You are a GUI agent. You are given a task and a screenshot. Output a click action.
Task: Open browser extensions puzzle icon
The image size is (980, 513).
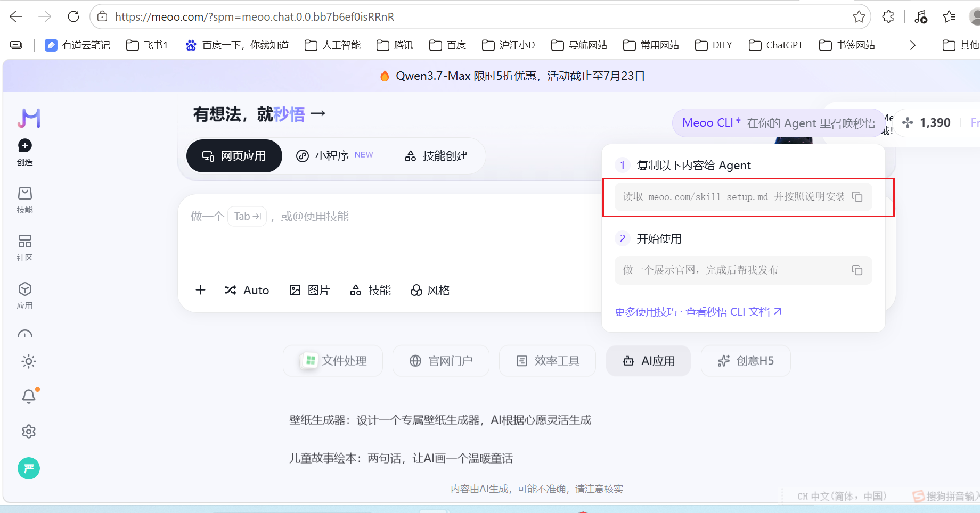pyautogui.click(x=888, y=16)
